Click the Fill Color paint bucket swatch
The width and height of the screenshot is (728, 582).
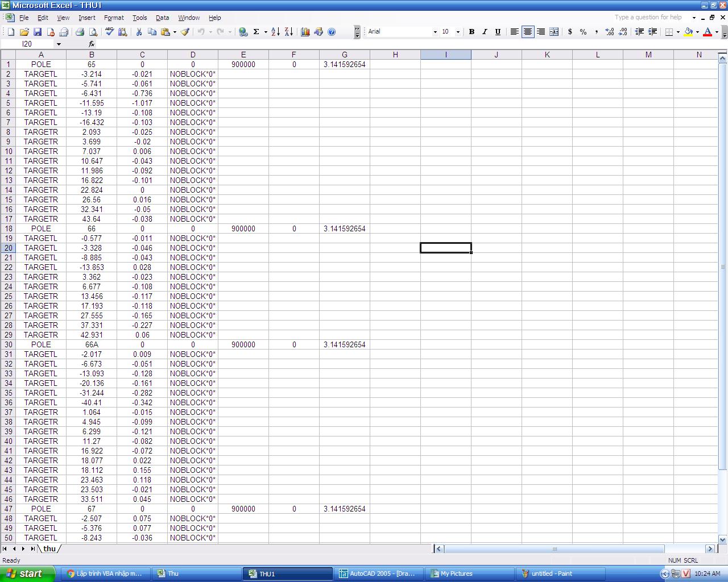[688, 32]
